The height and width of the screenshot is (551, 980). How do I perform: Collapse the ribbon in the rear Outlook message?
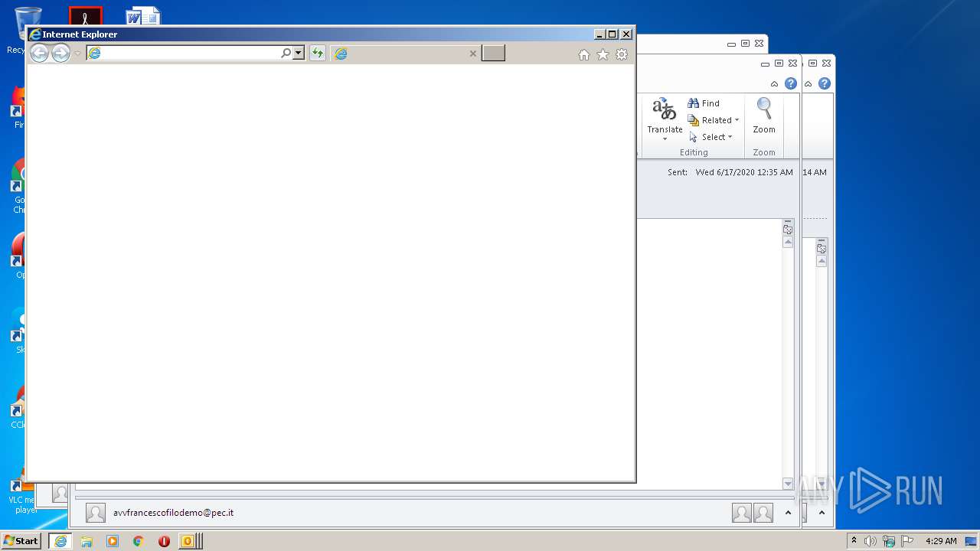808,84
